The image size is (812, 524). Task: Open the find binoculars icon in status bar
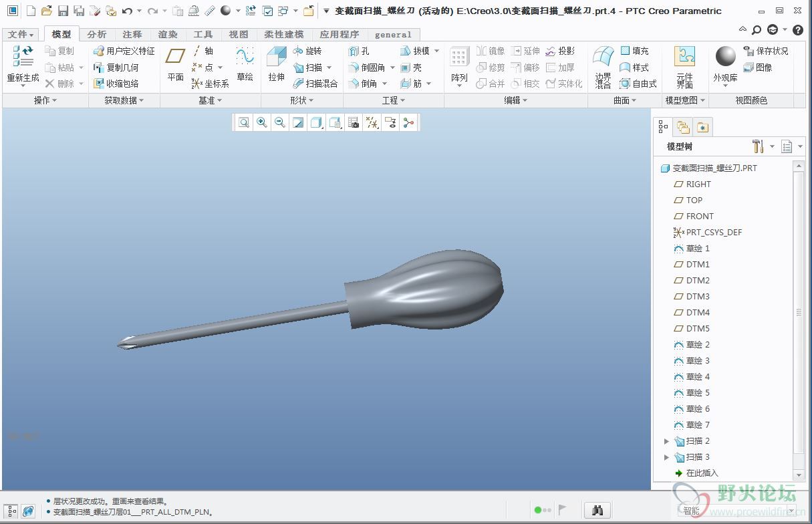598,510
